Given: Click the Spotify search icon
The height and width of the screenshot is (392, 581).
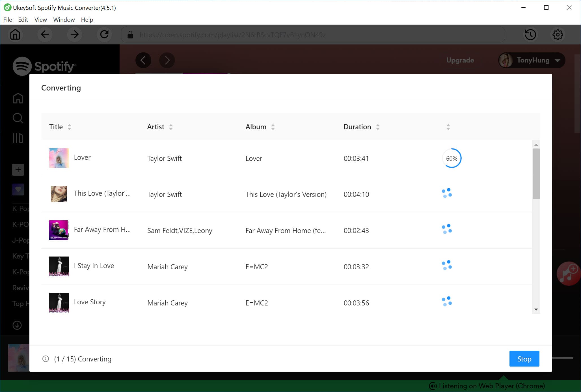Looking at the screenshot, I should (18, 118).
